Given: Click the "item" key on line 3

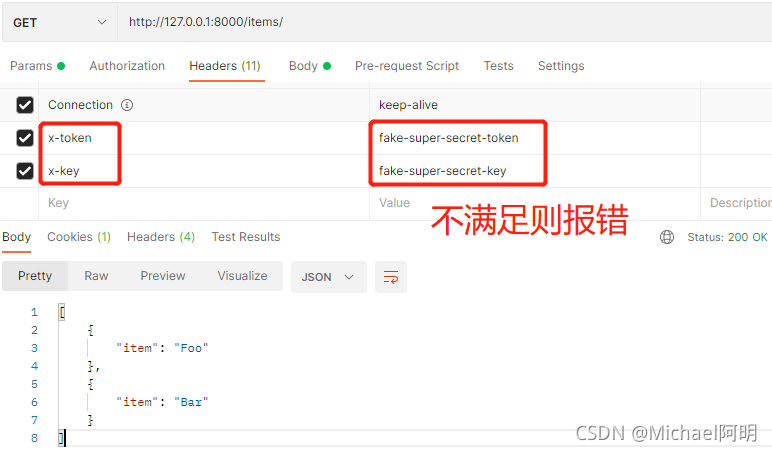Looking at the screenshot, I should pos(137,348).
